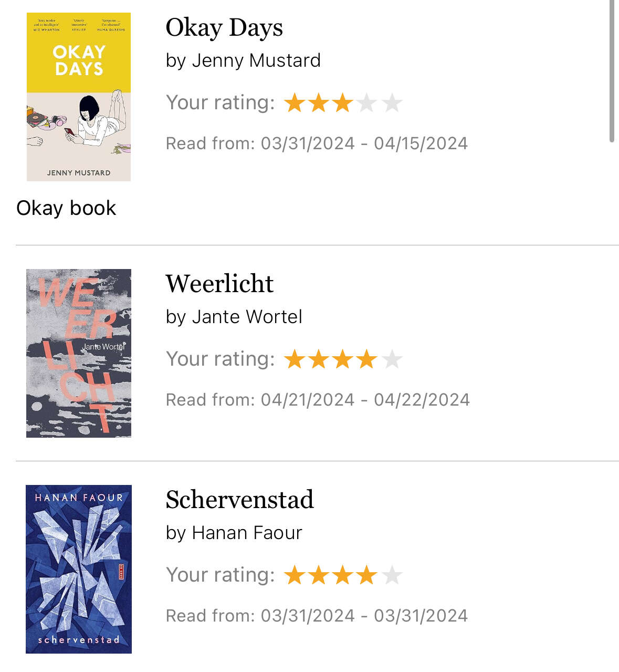Click the fourth star for Okay Days

point(367,103)
